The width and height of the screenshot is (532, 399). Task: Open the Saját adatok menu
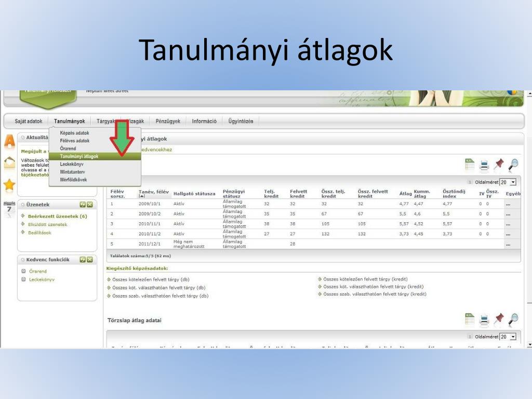click(x=29, y=121)
